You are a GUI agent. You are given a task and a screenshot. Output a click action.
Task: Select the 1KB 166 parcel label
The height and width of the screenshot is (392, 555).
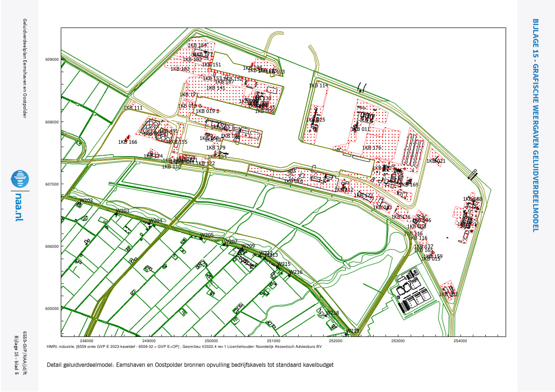pyautogui.click(x=128, y=142)
